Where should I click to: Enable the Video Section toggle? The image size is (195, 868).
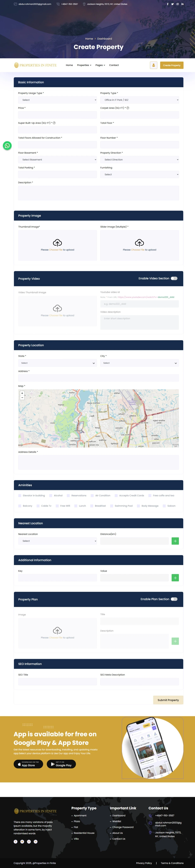point(174,278)
